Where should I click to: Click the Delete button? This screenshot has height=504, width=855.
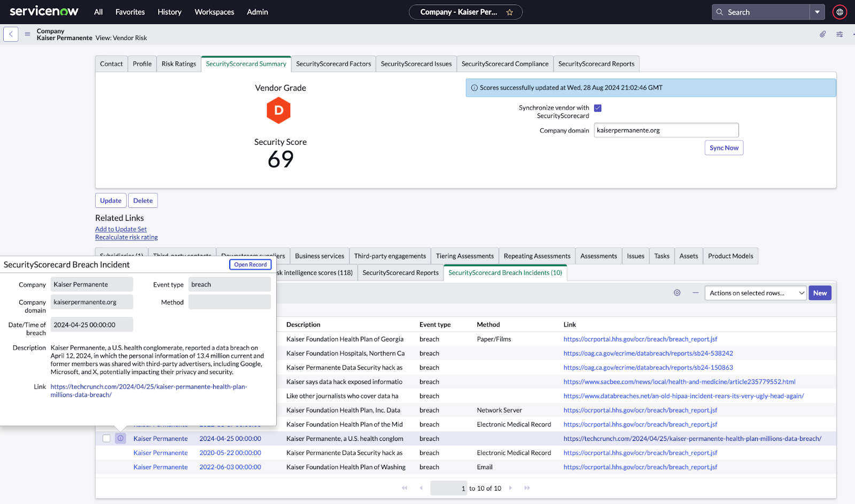point(143,200)
